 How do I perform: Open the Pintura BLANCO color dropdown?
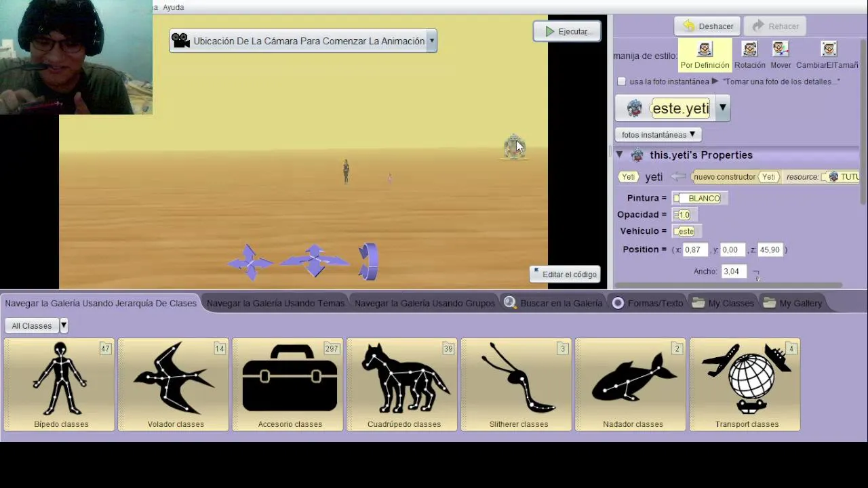click(699, 198)
